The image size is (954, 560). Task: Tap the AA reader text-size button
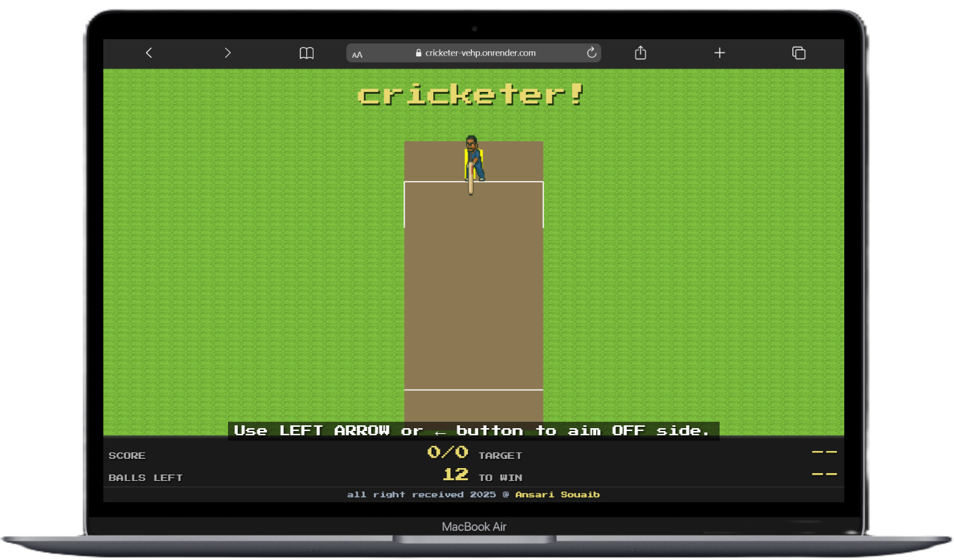click(x=357, y=53)
